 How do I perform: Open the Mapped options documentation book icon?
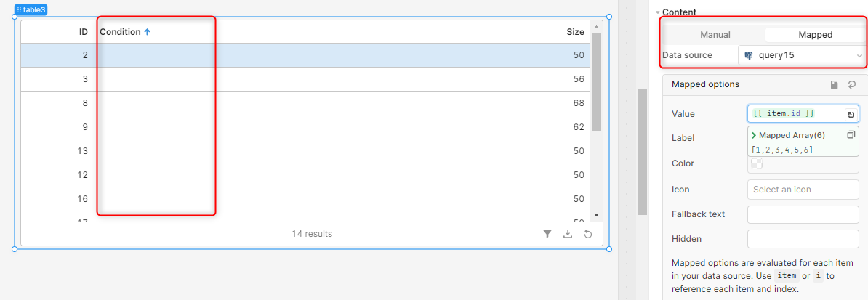tap(835, 85)
